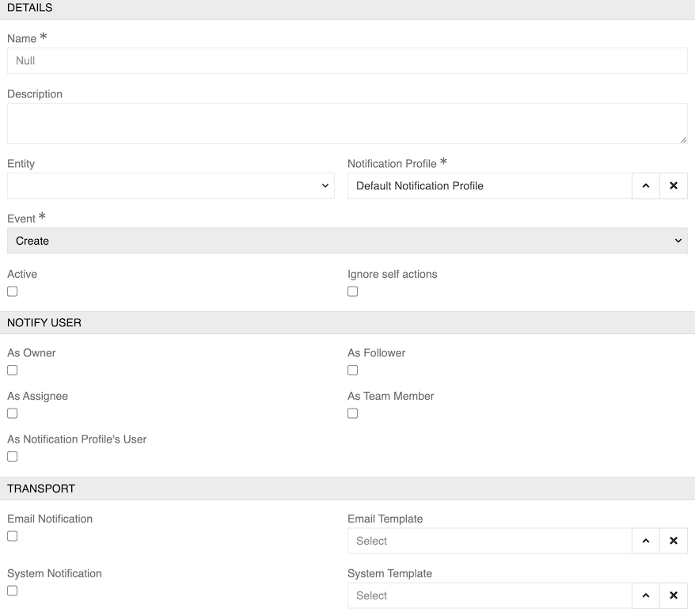This screenshot has width=695, height=616.
Task: Clear the System Template field
Action: [x=674, y=595]
